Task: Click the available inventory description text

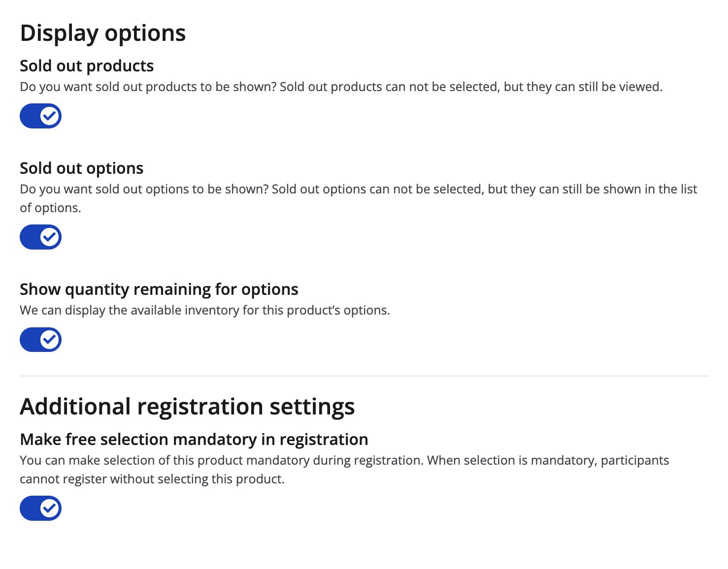Action: [x=204, y=311]
